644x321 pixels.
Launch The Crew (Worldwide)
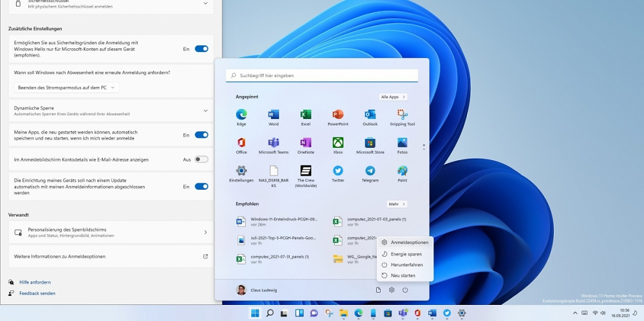point(305,176)
